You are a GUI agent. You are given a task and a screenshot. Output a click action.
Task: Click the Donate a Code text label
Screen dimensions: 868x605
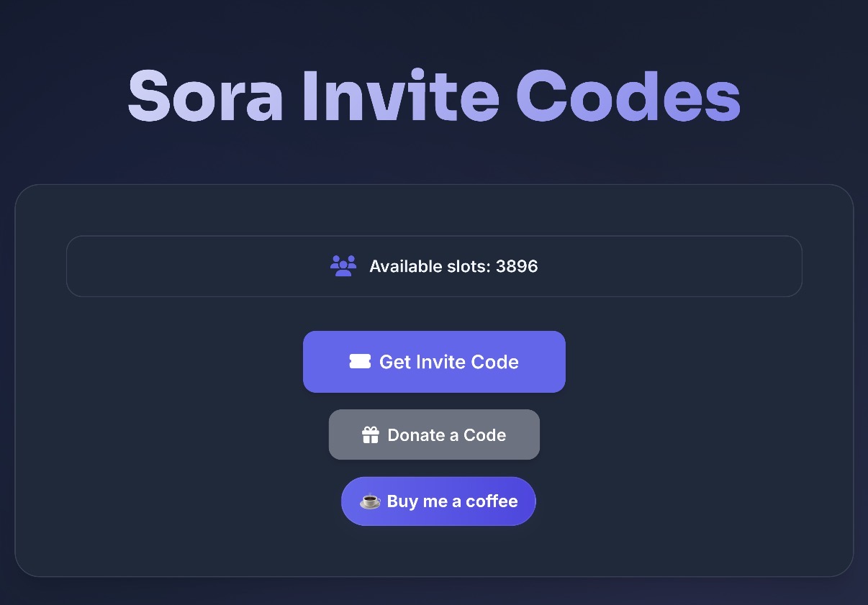tap(446, 435)
